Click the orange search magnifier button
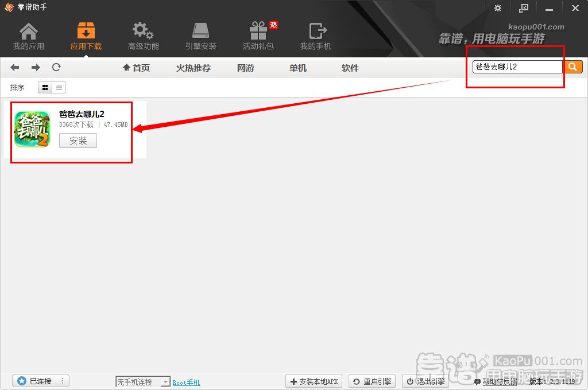This screenshot has height=390, width=588. (x=572, y=67)
